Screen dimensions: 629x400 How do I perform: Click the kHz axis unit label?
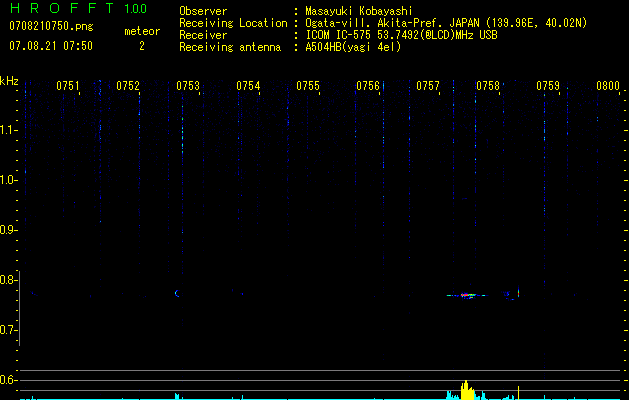9,81
